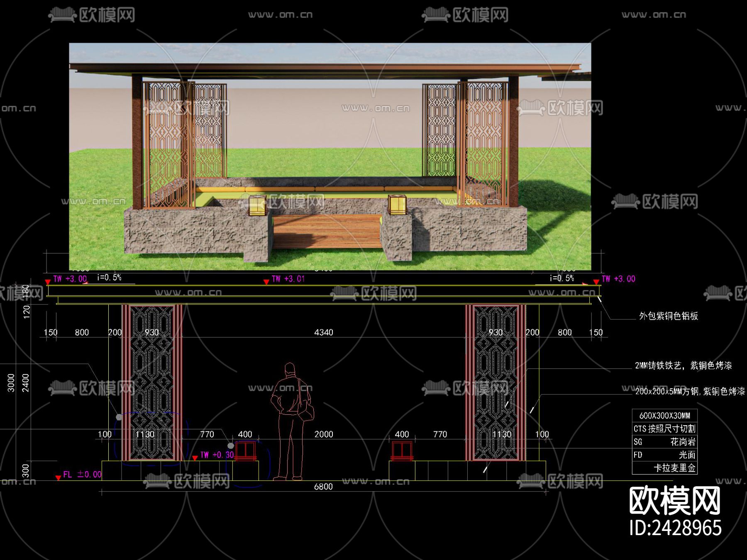Click the 'CTS 按照尺寸切割' table row
The image size is (747, 560).
pyautogui.click(x=664, y=429)
